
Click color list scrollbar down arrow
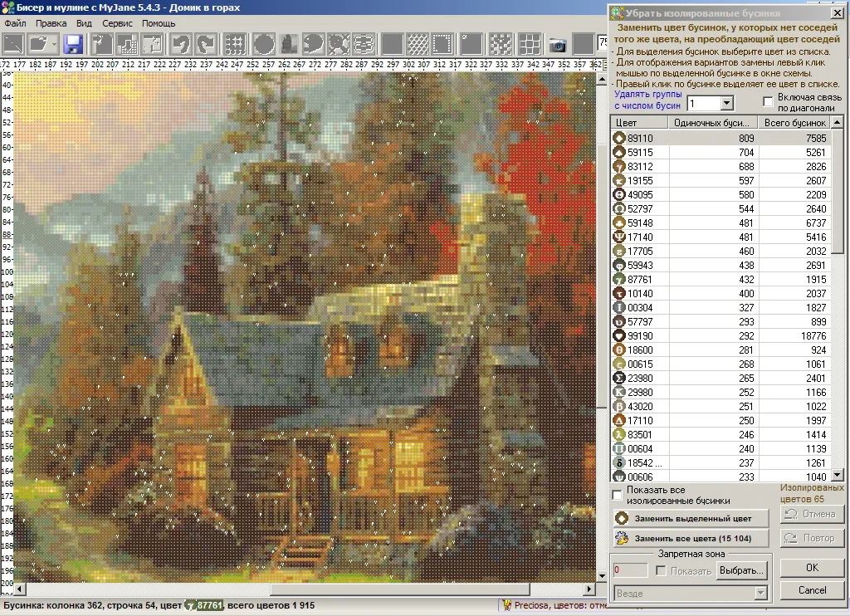pyautogui.click(x=838, y=475)
